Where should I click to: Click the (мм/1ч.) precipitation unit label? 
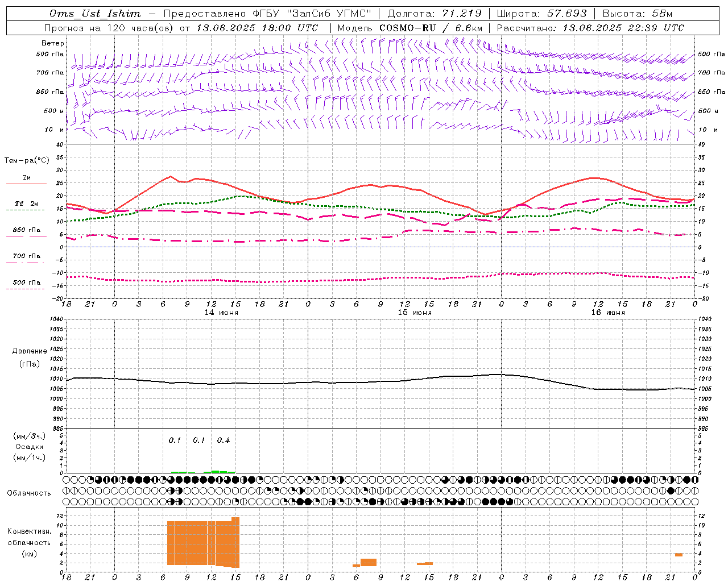[x=30, y=458]
